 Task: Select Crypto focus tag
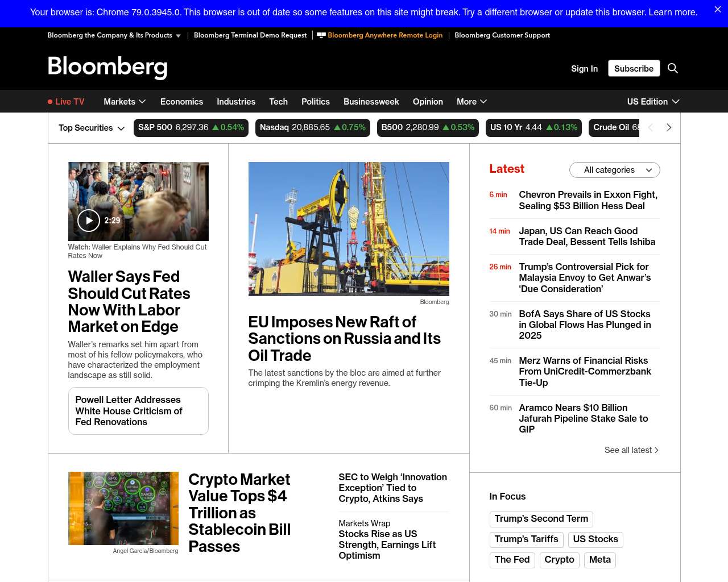pyautogui.click(x=560, y=560)
